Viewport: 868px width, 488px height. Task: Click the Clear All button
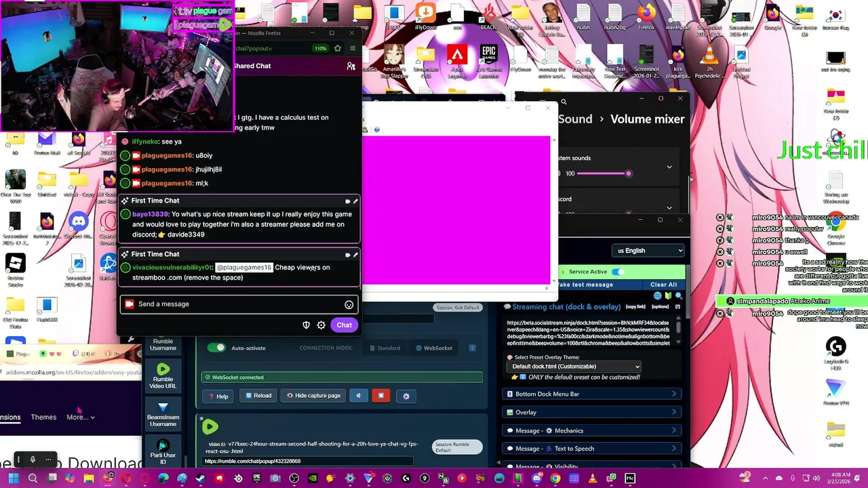[663, 285]
